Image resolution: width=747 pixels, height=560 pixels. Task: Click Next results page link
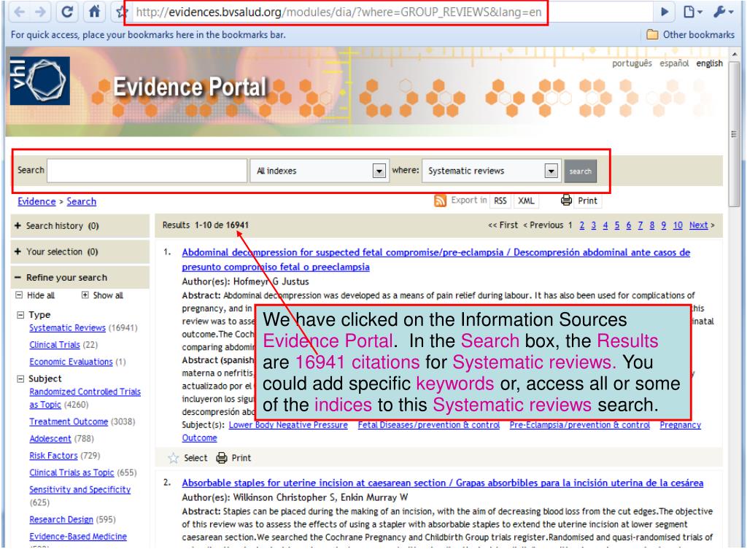(x=698, y=225)
